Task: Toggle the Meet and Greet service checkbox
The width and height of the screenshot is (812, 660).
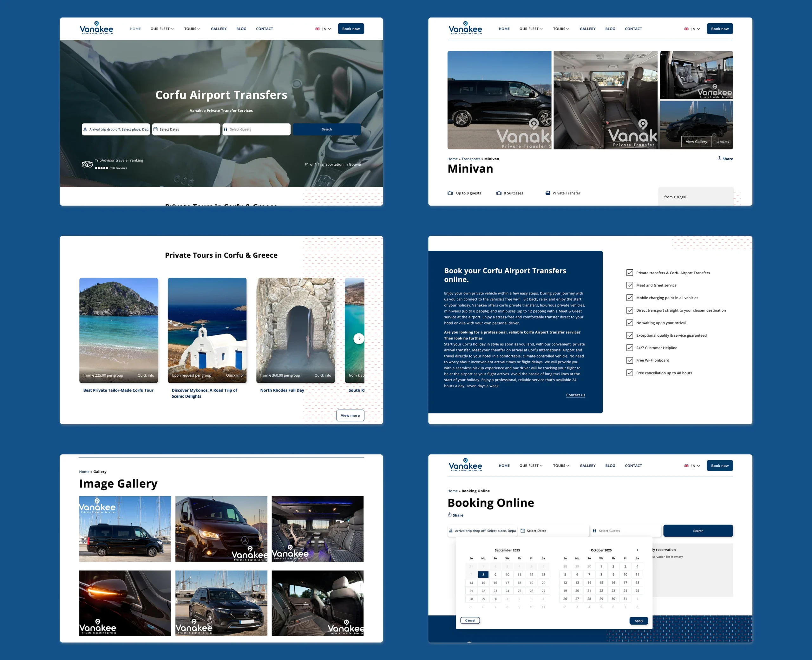Action: (630, 285)
